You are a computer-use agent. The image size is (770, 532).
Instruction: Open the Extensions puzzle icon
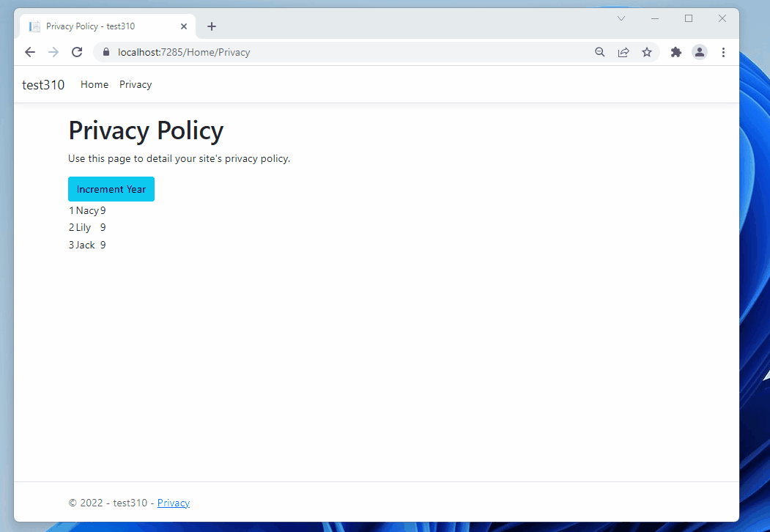pyautogui.click(x=676, y=52)
